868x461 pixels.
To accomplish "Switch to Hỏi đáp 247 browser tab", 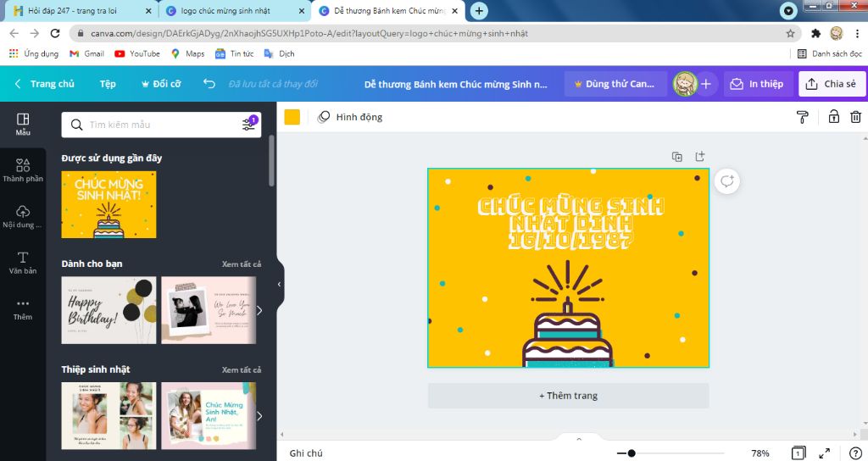I will [81, 10].
